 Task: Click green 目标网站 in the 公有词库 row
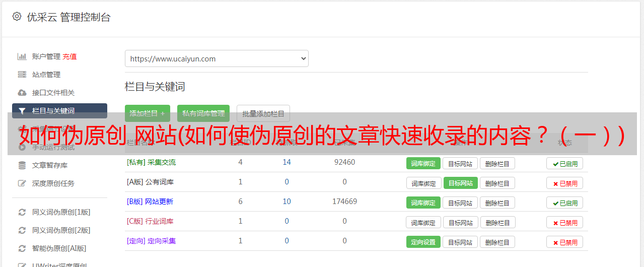(x=461, y=183)
